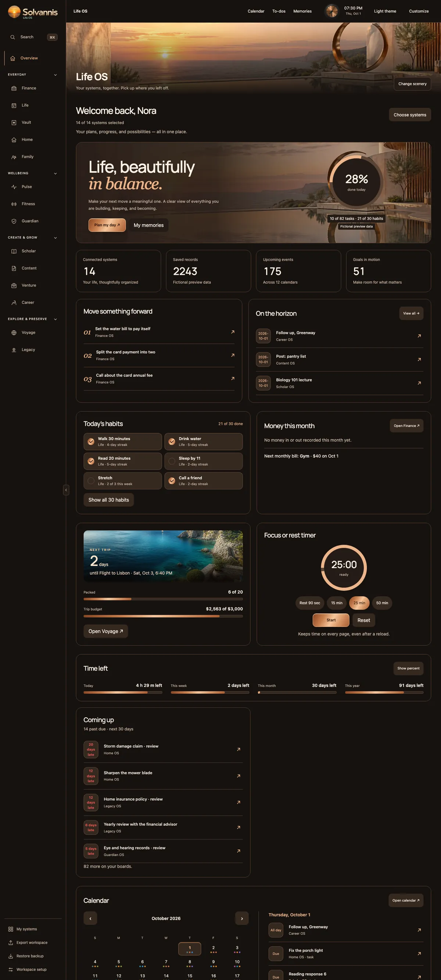Check off the Stretch habit

(x=91, y=481)
